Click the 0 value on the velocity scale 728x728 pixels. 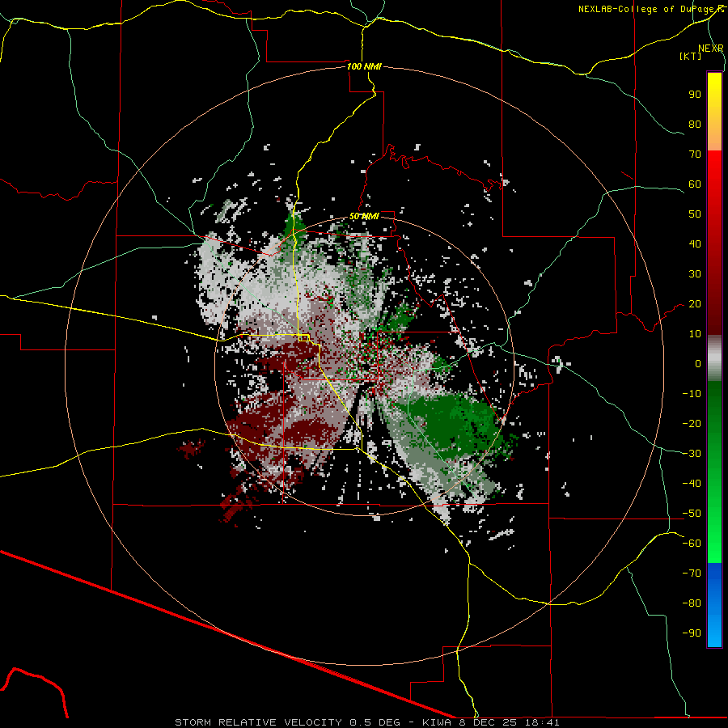click(x=698, y=364)
